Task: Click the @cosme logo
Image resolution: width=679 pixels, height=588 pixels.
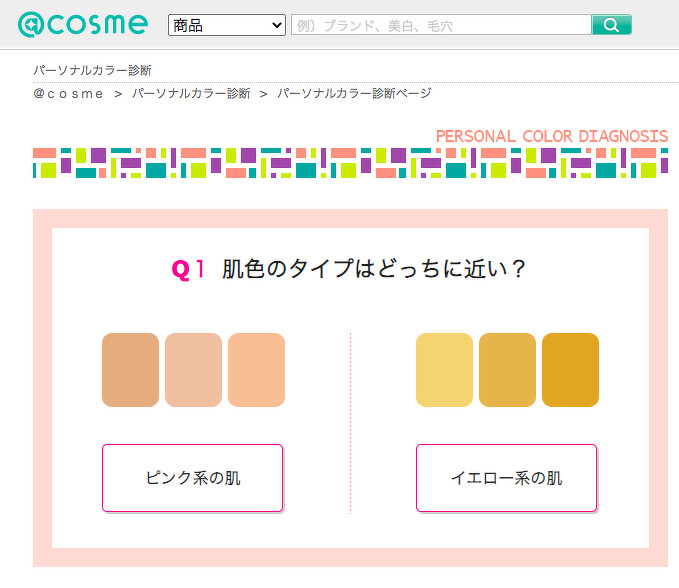Action: (83, 25)
